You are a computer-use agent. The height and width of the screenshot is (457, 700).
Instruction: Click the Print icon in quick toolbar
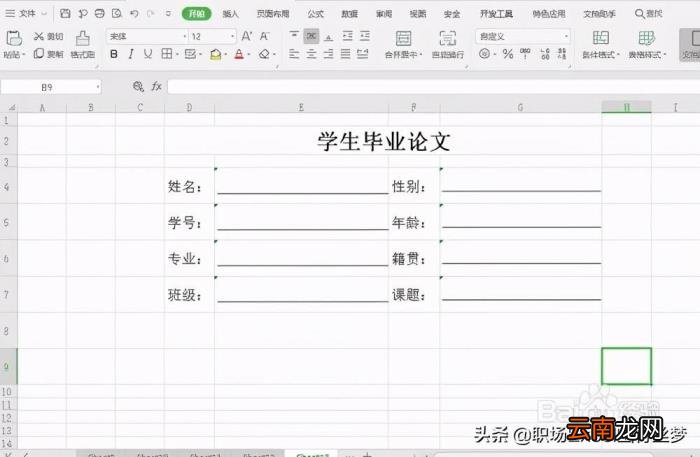[x=100, y=13]
